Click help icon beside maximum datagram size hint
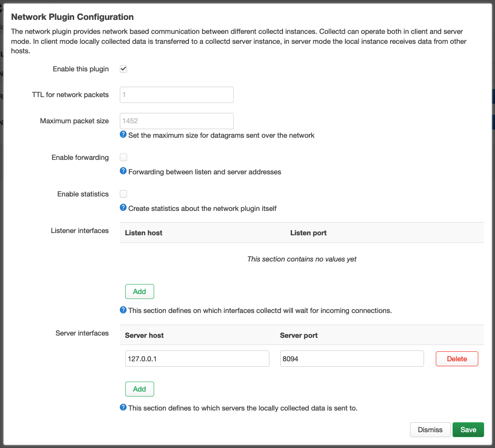The image size is (495, 448). (x=123, y=135)
